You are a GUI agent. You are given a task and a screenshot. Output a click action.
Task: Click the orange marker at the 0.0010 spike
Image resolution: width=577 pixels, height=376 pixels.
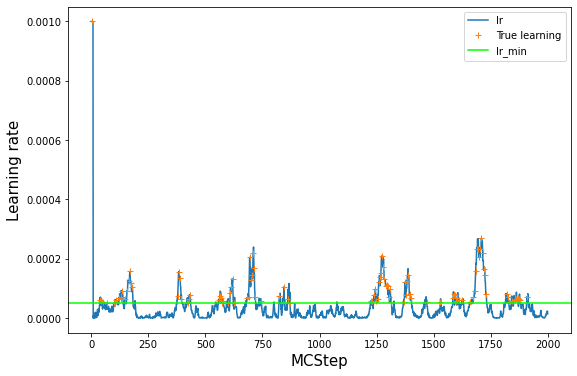click(x=92, y=22)
